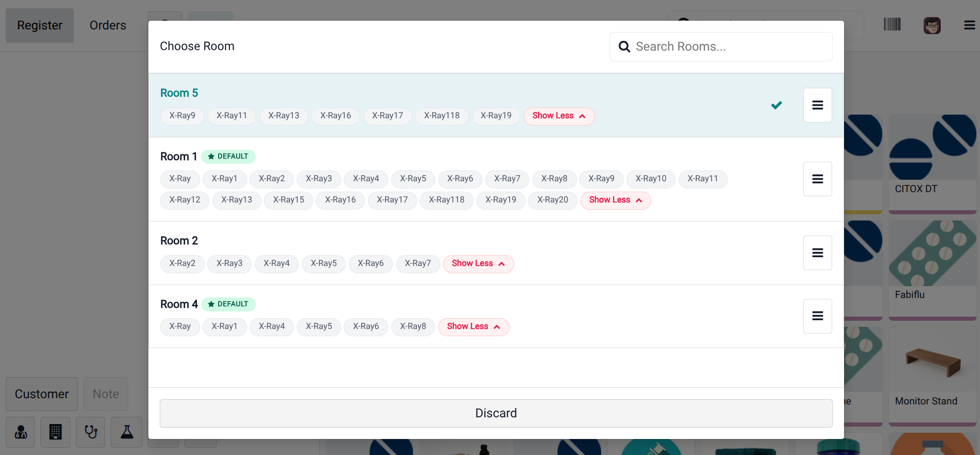Switch to the Register tab
Screen dimensions: 980x455
click(40, 25)
